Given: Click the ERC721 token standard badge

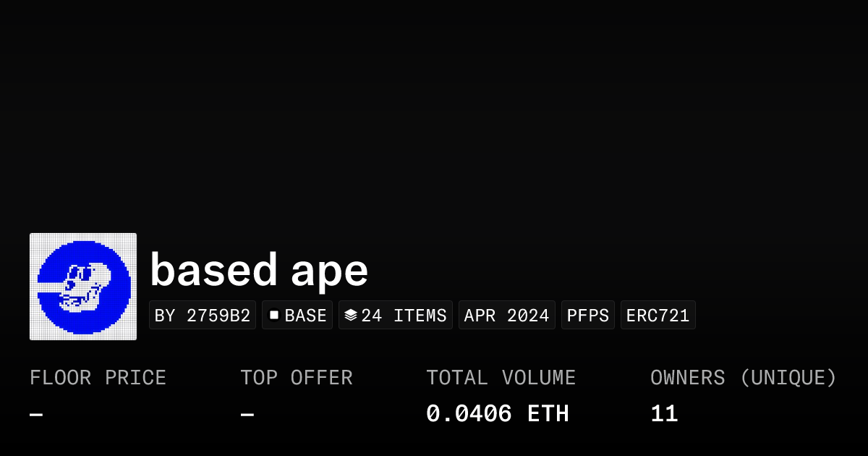Looking at the screenshot, I should coord(658,316).
